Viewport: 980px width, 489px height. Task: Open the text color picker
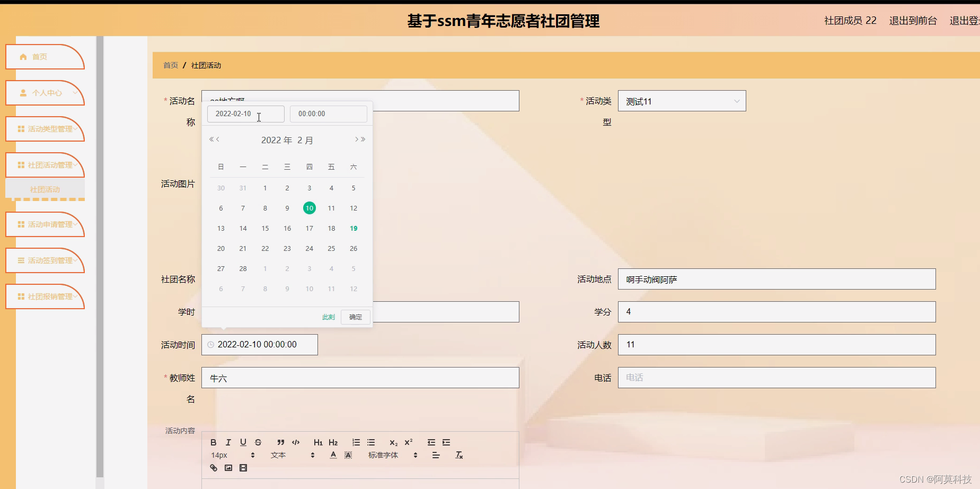333,455
